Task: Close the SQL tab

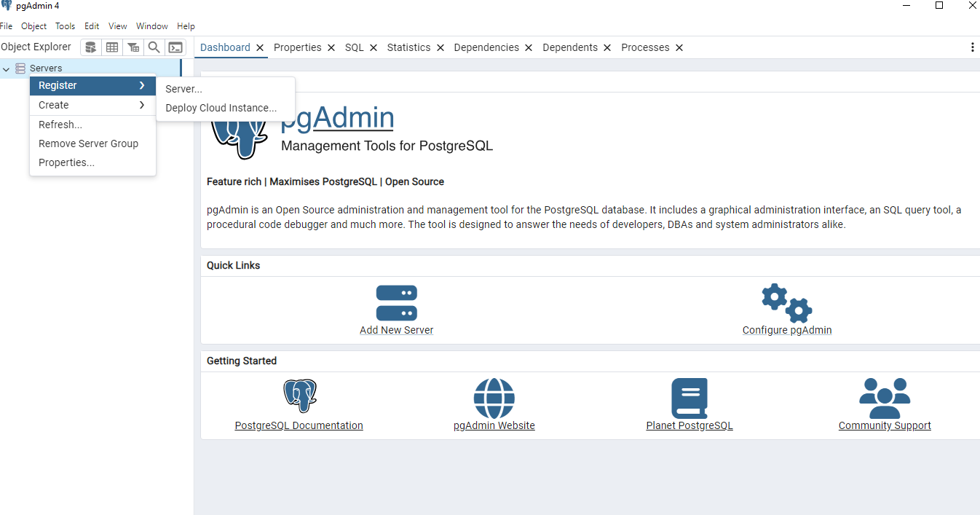Action: [x=374, y=47]
